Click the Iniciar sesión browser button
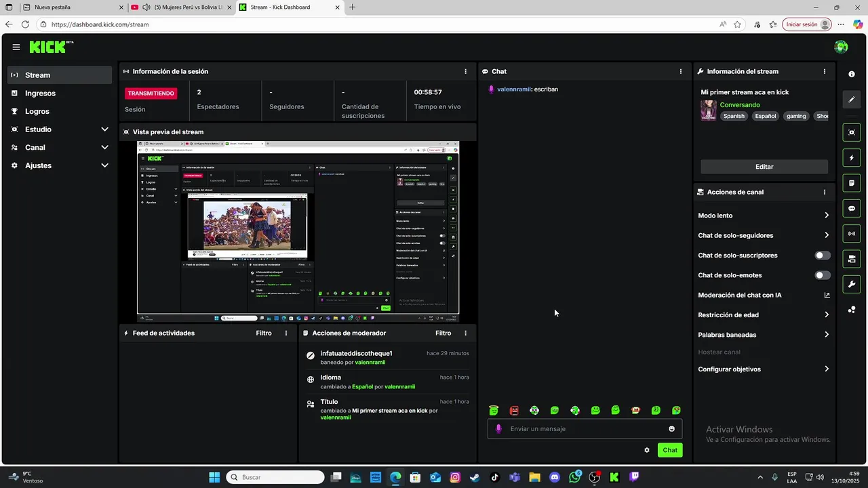The width and height of the screenshot is (868, 488). pos(806,24)
